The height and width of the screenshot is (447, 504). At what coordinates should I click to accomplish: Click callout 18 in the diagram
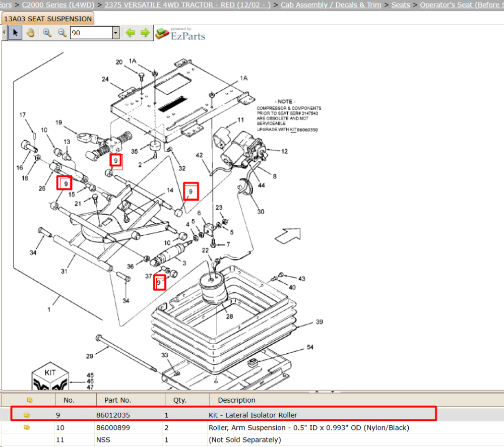point(25,178)
